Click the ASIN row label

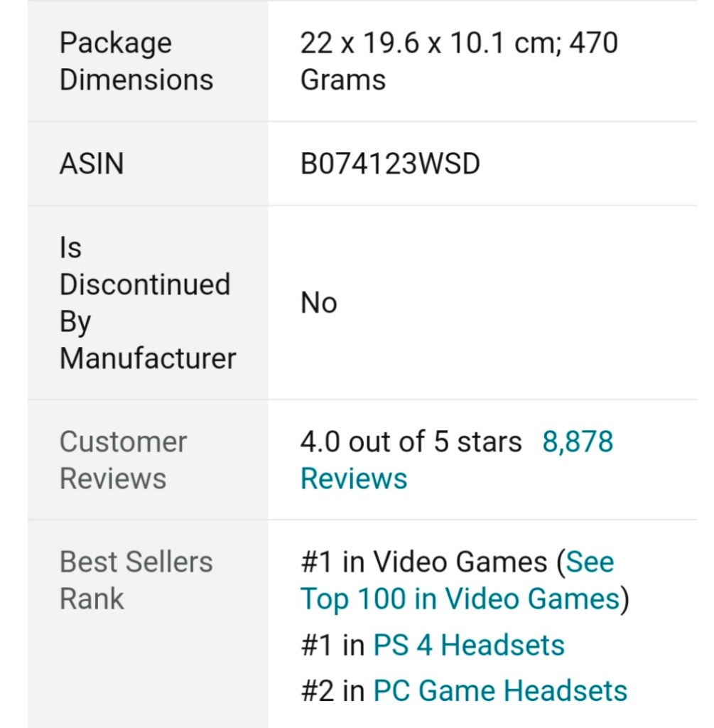pos(92,164)
